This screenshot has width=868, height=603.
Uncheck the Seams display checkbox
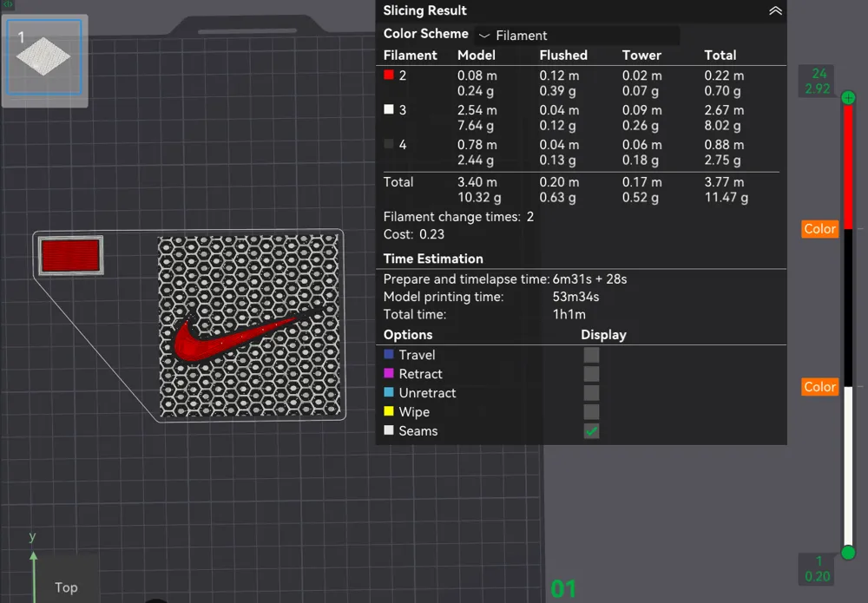[591, 431]
